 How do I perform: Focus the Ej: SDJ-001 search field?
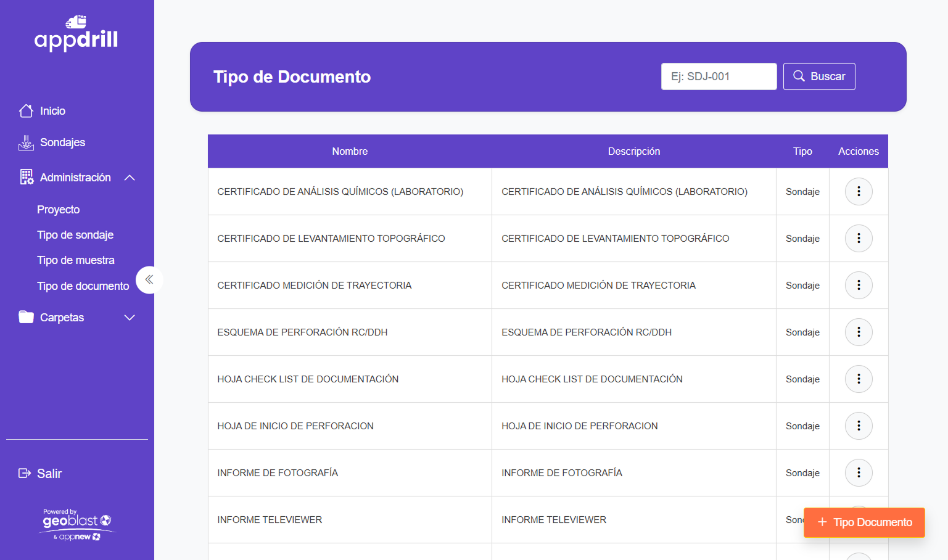(x=719, y=76)
